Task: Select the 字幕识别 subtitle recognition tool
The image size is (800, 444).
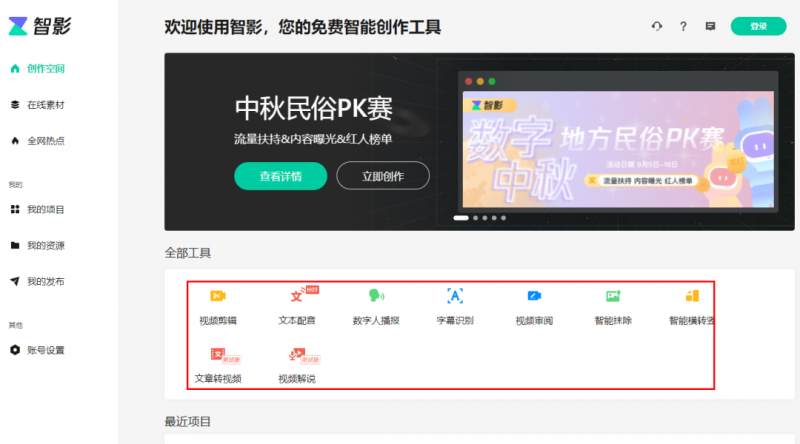Action: (x=454, y=306)
